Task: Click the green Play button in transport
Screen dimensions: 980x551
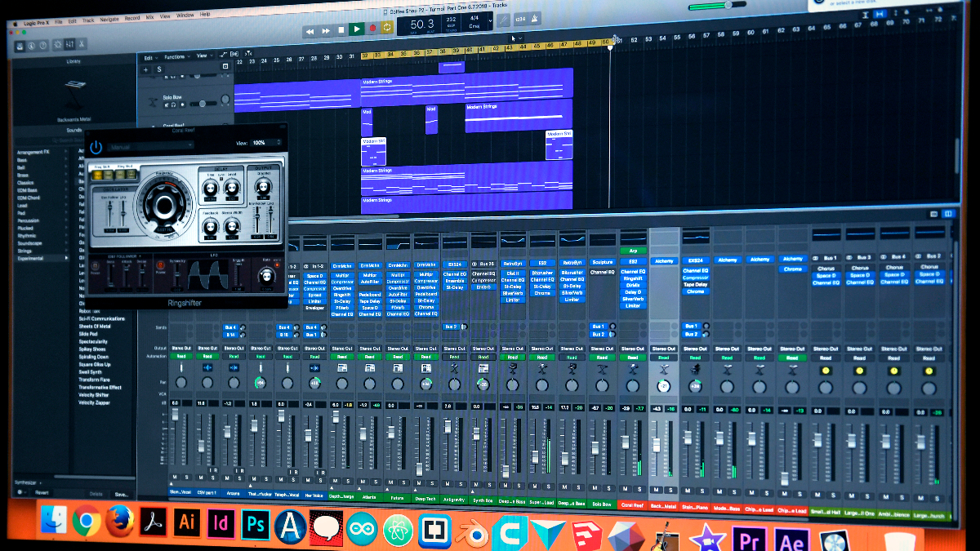Action: 356,29
